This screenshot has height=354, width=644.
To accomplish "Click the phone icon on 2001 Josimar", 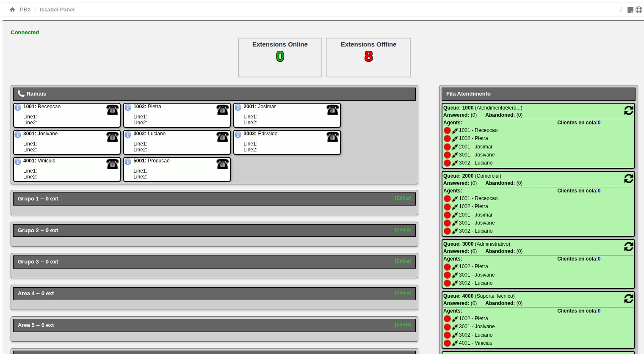I will [332, 110].
